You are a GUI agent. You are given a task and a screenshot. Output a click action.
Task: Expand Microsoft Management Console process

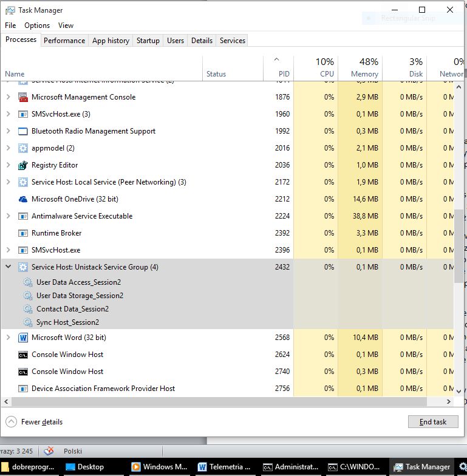[x=9, y=97]
